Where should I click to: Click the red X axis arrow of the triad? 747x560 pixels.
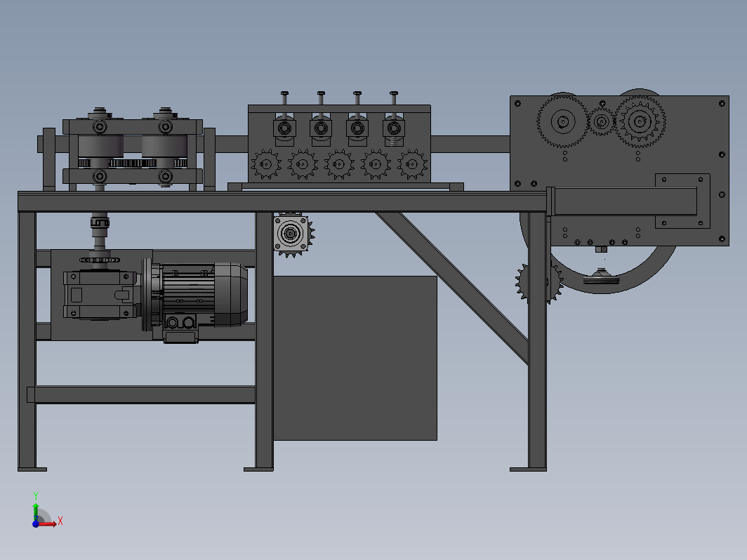[48, 524]
